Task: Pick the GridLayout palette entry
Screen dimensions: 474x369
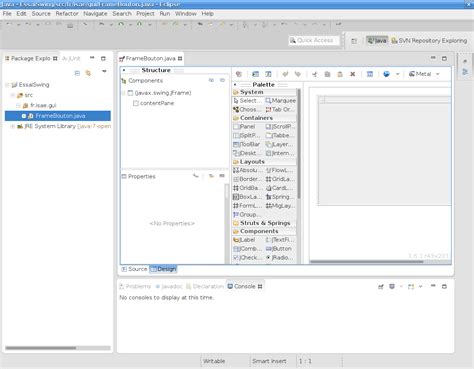Action: [280, 179]
